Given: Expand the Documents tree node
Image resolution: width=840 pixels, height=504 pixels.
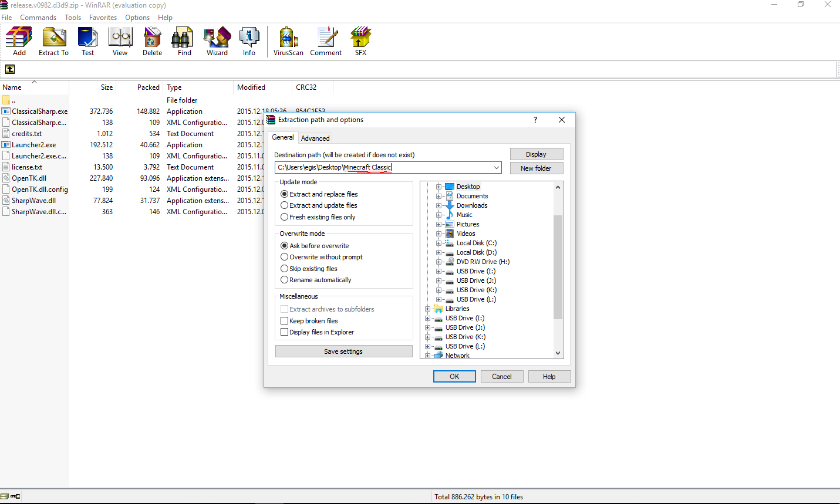Looking at the screenshot, I should (x=438, y=196).
